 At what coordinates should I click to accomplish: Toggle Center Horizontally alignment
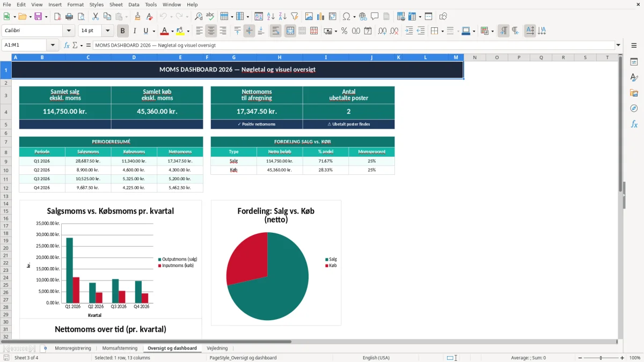(211, 31)
